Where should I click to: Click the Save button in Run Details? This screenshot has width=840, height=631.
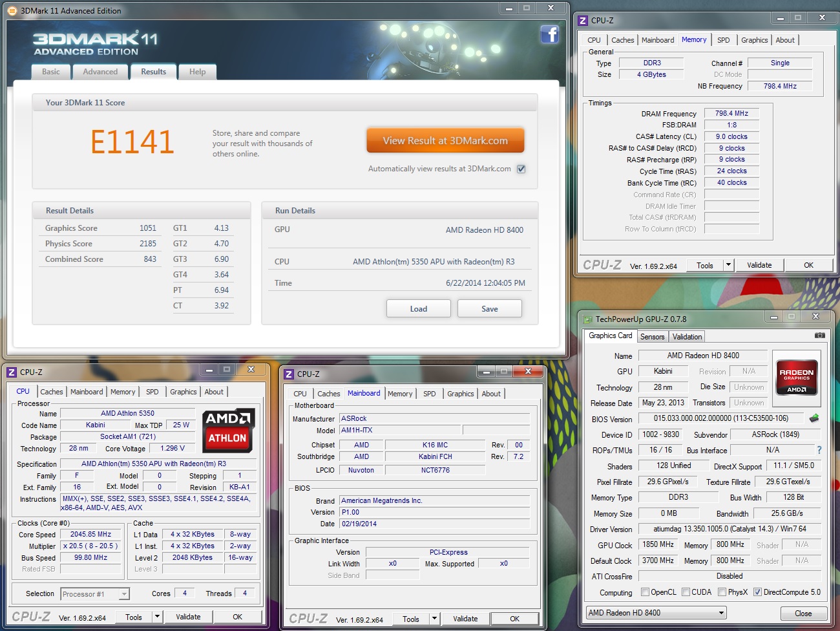tap(490, 308)
